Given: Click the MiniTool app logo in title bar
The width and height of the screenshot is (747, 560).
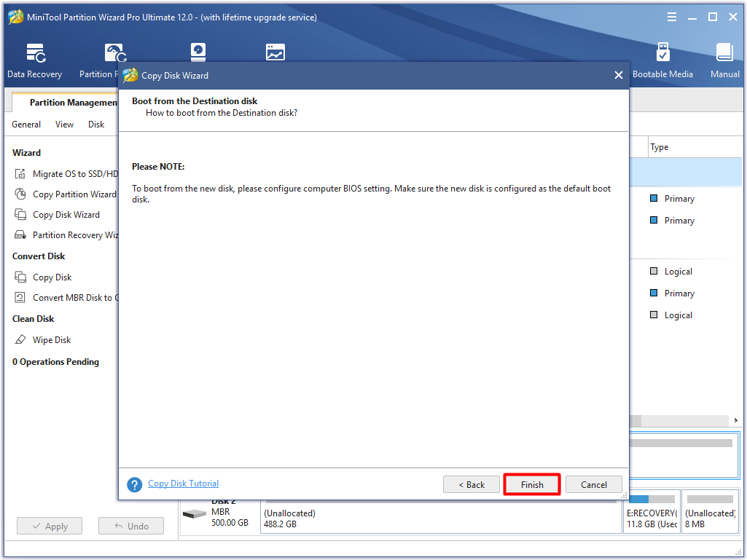Looking at the screenshot, I should point(16,17).
